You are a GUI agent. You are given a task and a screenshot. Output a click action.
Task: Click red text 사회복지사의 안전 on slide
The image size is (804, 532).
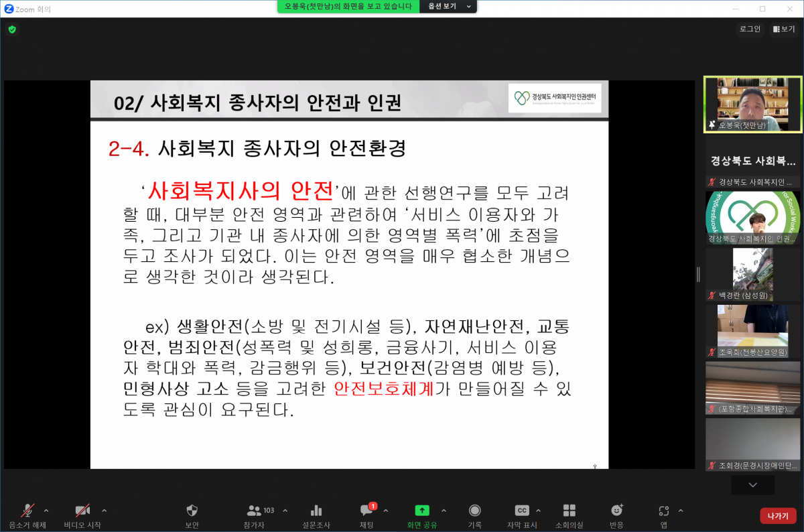(240, 191)
